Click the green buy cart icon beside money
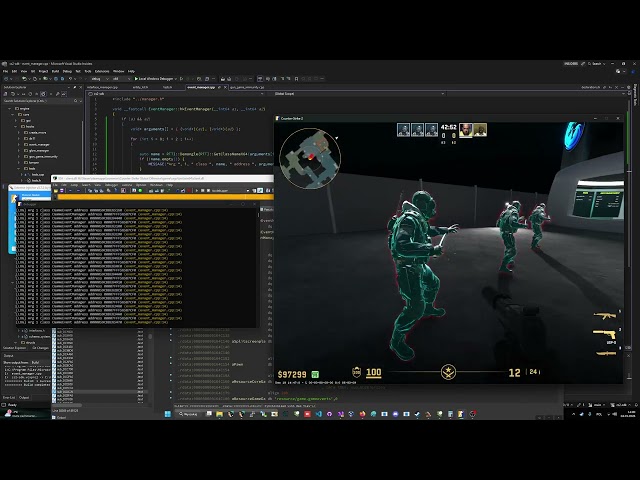Screen dimensions: 640x480 (x=315, y=373)
